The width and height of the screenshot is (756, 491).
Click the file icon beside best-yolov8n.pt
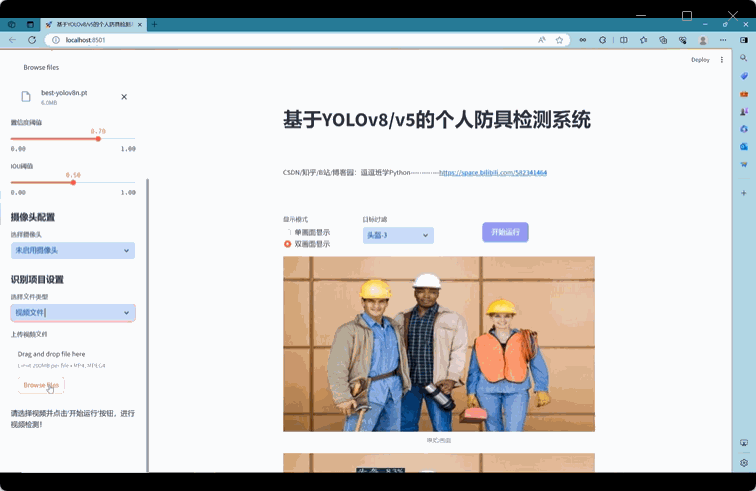[26, 96]
